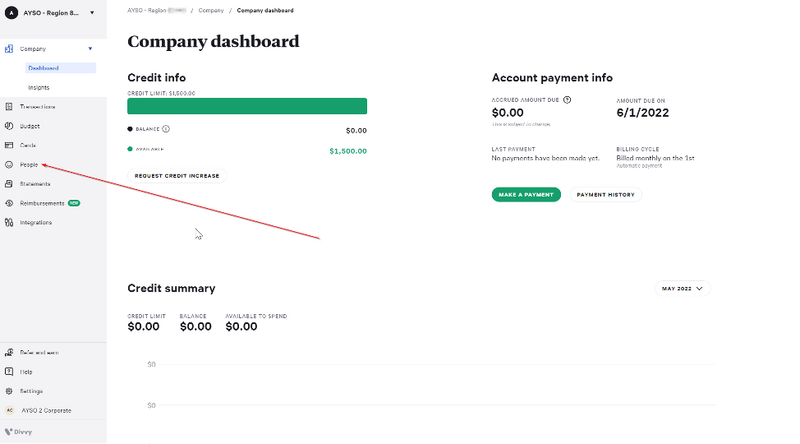Expand the AYSO Region account switcher
800x444 pixels.
[91, 13]
